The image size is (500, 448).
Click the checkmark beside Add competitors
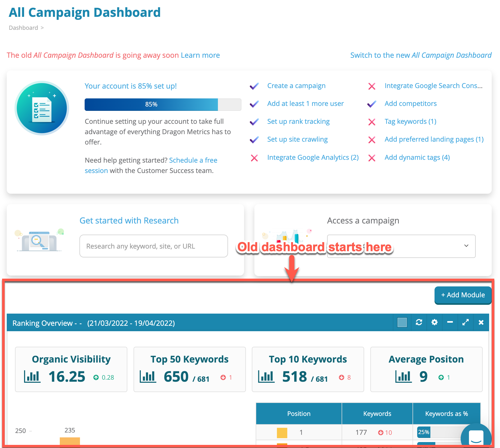(371, 104)
